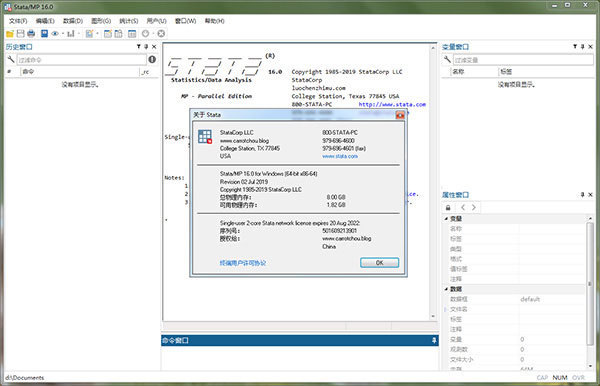The height and width of the screenshot is (386, 600).
Task: Open http://www.stata.com link in Results window
Action: click(x=392, y=104)
